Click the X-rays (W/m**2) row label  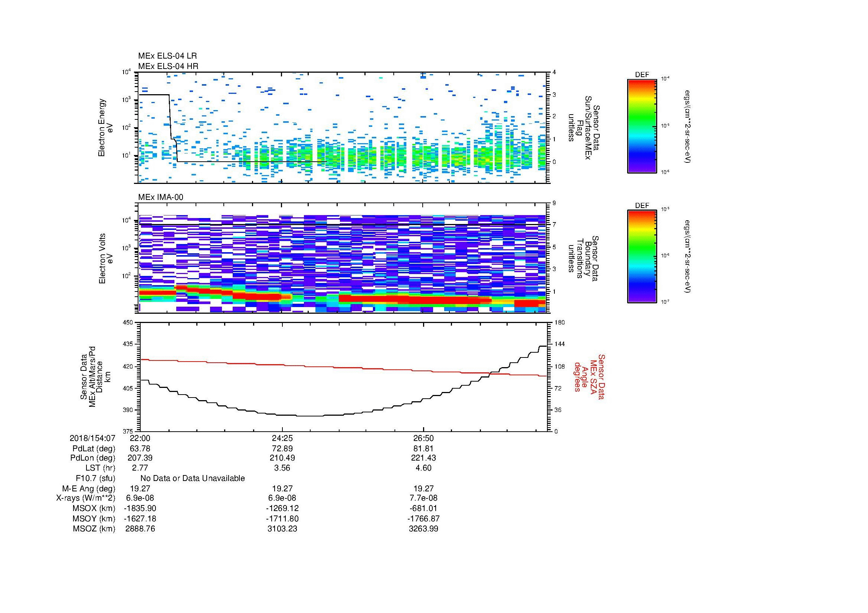[85, 498]
